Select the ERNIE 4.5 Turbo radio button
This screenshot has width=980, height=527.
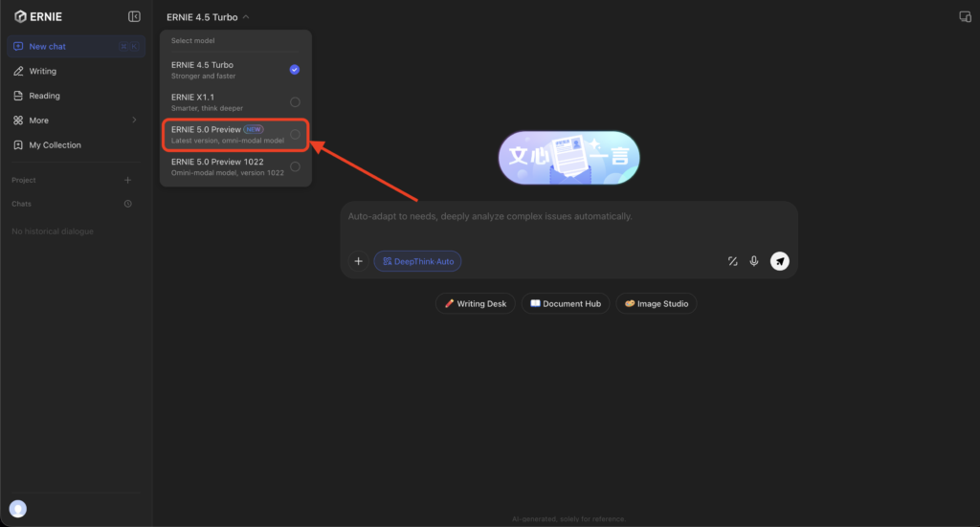[x=295, y=70]
